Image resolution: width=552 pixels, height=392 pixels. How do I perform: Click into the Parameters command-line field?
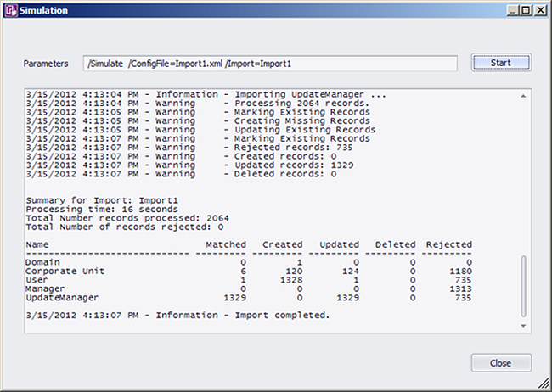tap(270, 64)
